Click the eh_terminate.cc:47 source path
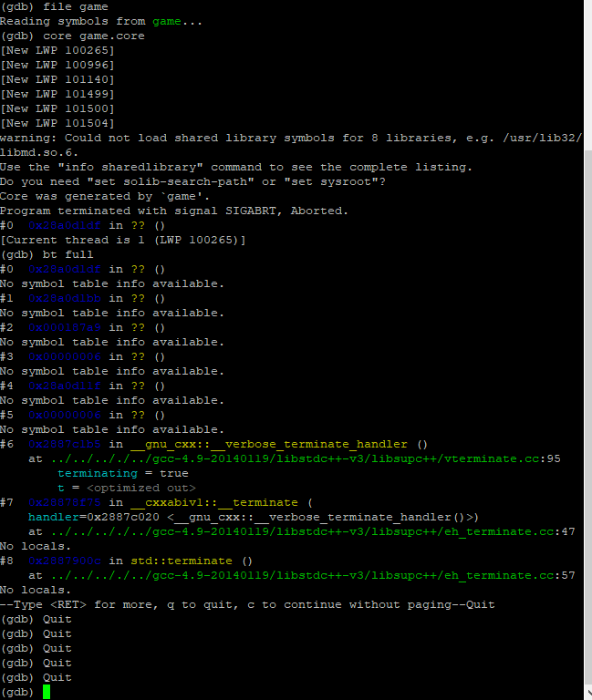Viewport: 592px width, 700px height. [313, 532]
